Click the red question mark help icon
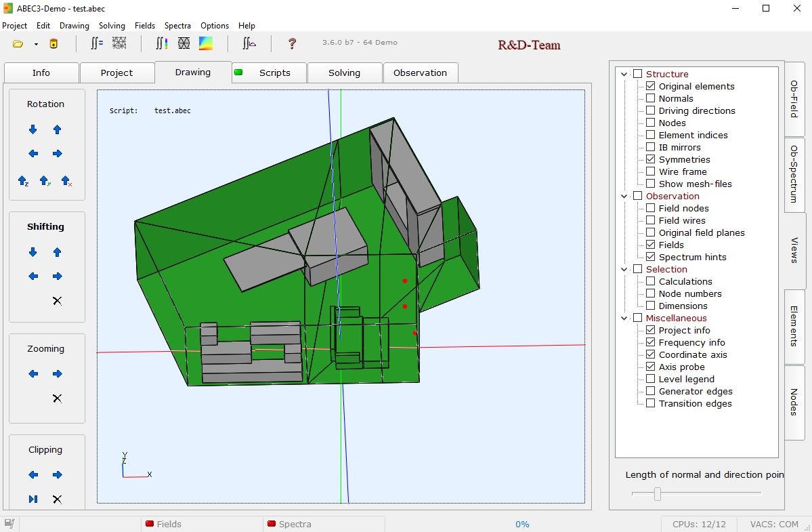 [292, 44]
